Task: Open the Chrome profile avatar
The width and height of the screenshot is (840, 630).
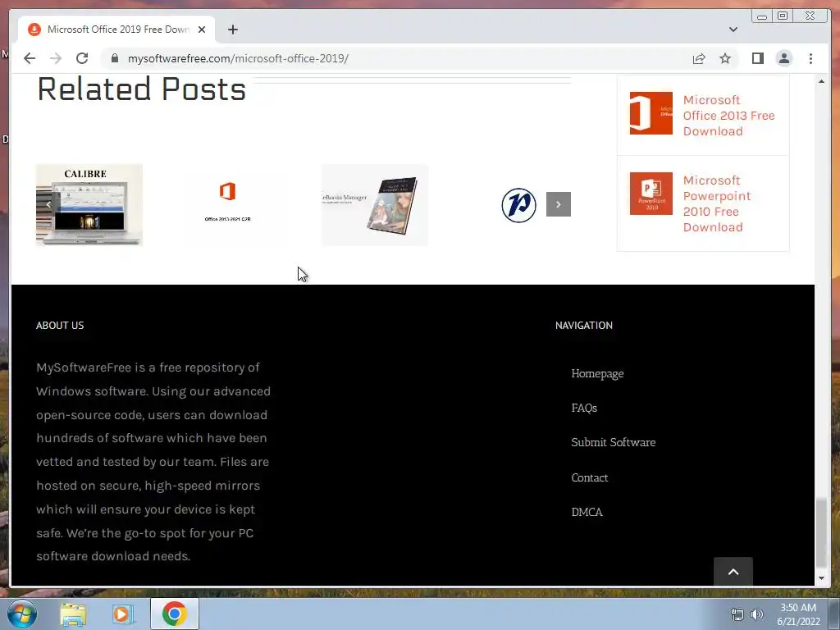Action: click(x=783, y=58)
